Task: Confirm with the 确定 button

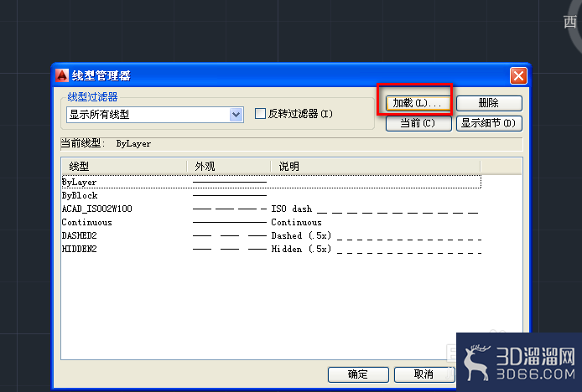Action: (358, 374)
